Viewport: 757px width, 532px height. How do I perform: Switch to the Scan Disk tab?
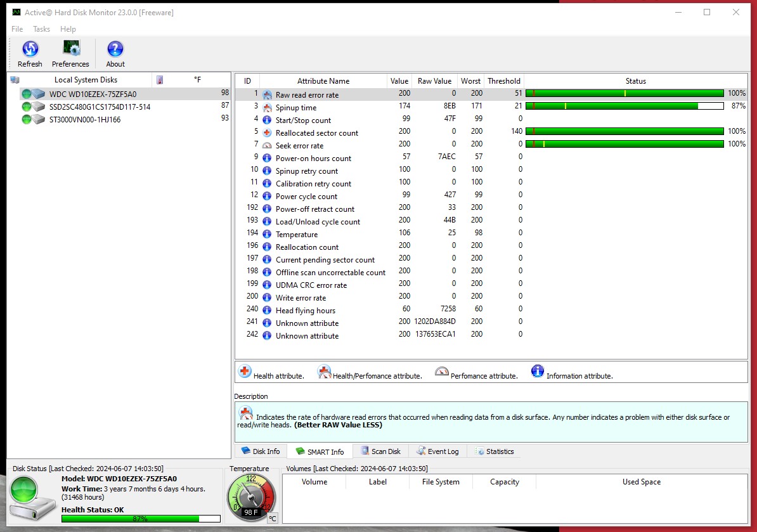pyautogui.click(x=380, y=451)
